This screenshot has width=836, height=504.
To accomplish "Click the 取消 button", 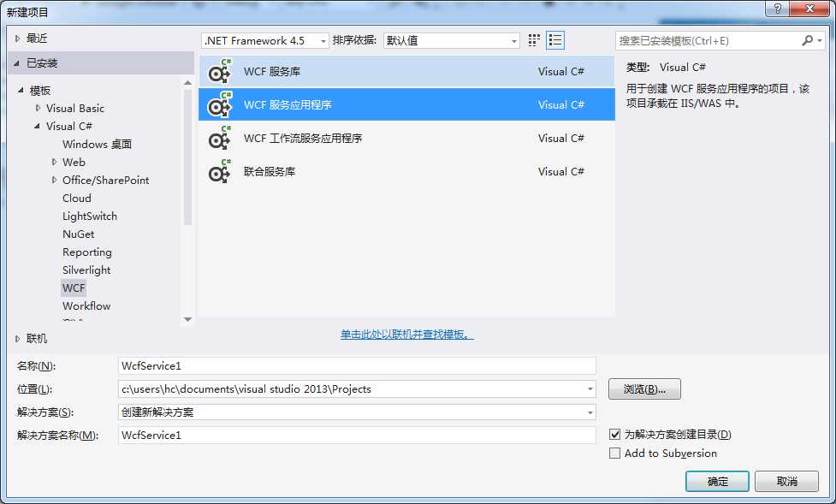I will [786, 481].
